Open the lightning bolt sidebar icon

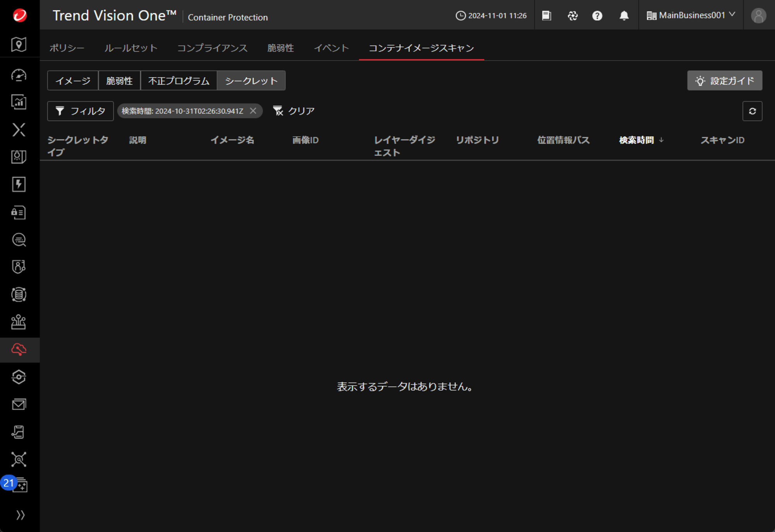(x=19, y=184)
